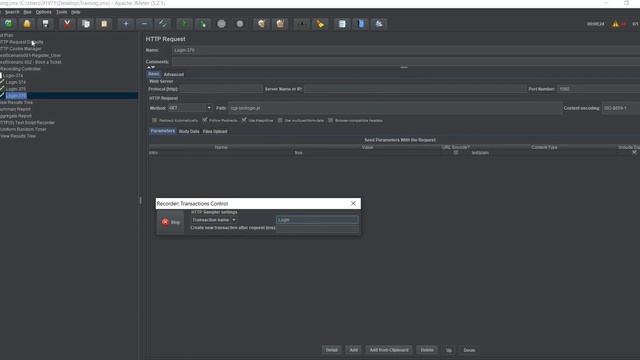This screenshot has width=640, height=360.
Task: Click the Protocol [http] input field
Action: click(221, 89)
